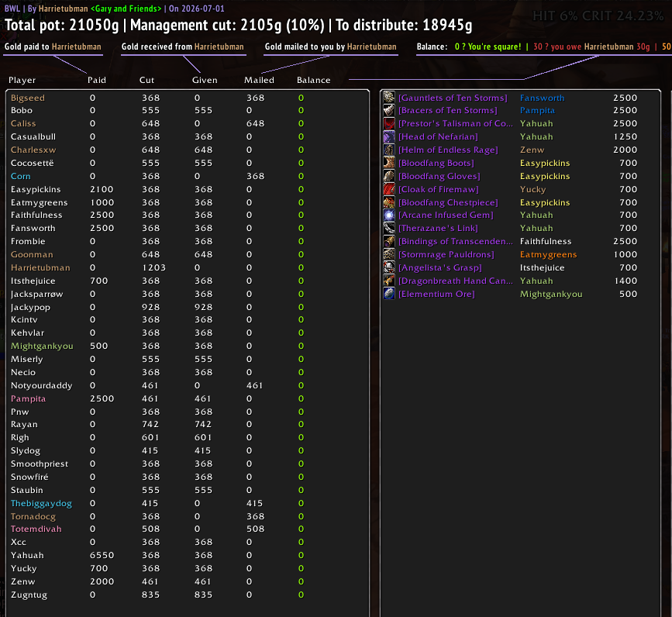Click the Bracers of Ten Storms icon
The width and height of the screenshot is (672, 617).
(389, 111)
